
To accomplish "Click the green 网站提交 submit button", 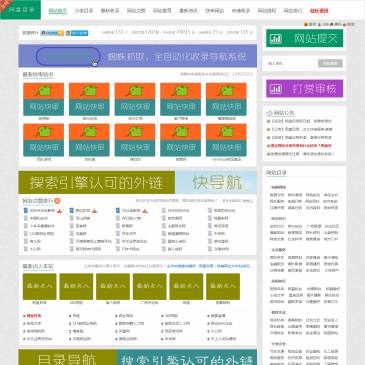I will click(x=304, y=38).
